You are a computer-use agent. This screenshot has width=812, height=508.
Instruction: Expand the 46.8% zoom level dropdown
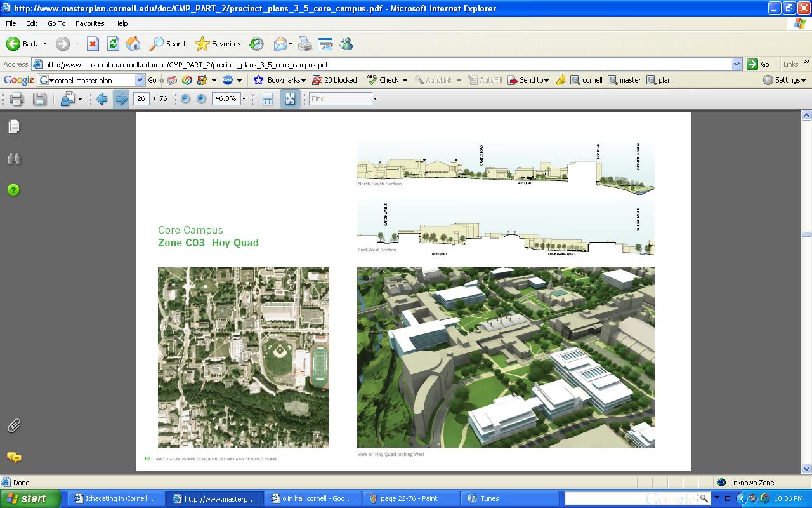tap(244, 99)
